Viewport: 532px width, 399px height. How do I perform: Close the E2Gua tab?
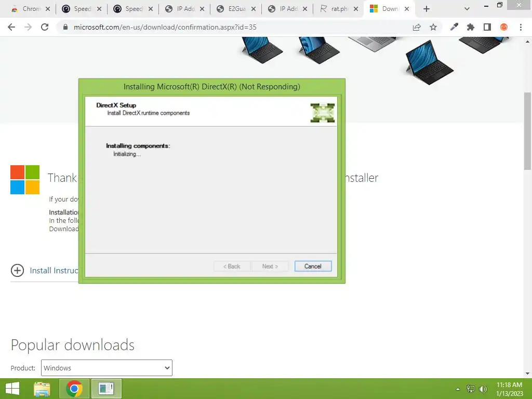(254, 9)
